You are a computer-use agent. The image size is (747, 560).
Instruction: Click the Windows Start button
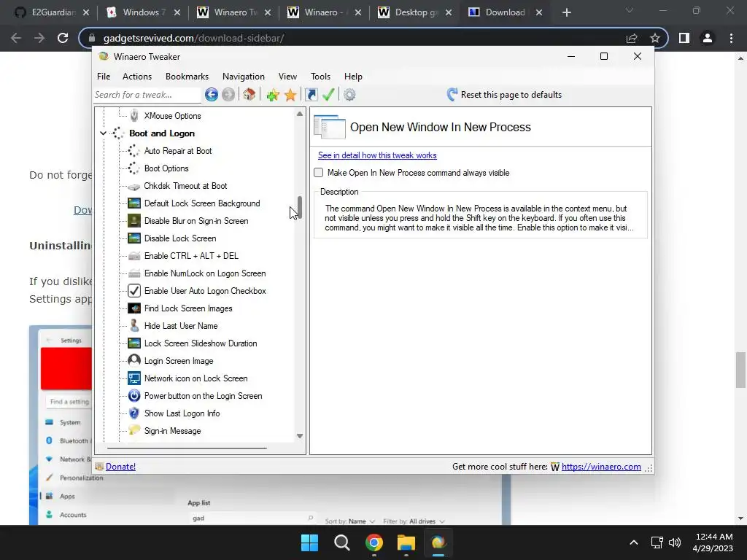coord(309,542)
